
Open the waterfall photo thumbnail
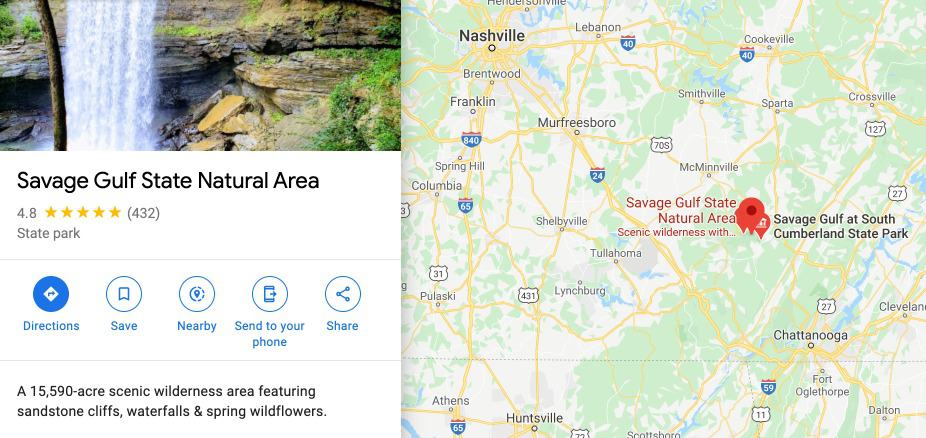(200, 75)
